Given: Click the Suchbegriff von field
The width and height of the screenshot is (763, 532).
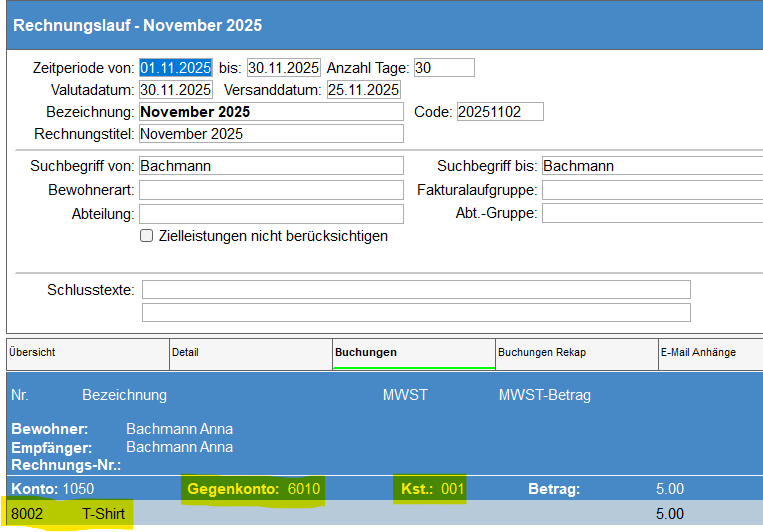Looking at the screenshot, I should point(271,166).
